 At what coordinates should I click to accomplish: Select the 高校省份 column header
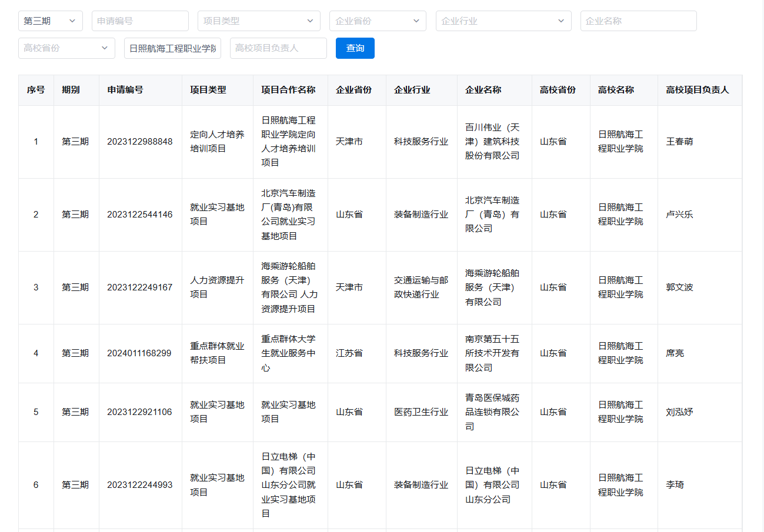561,90
